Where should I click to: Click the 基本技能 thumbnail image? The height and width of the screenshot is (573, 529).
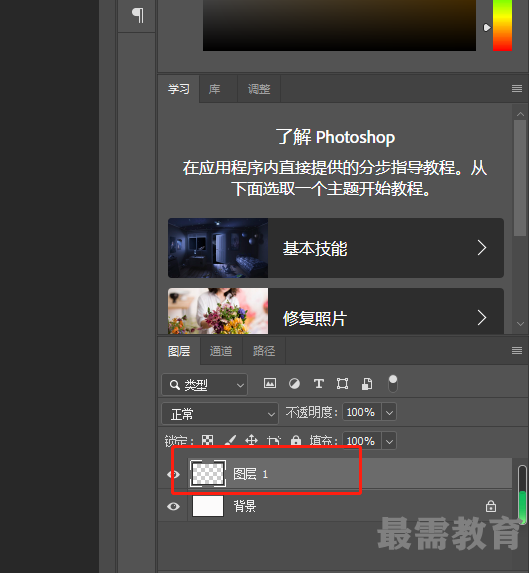[218, 248]
